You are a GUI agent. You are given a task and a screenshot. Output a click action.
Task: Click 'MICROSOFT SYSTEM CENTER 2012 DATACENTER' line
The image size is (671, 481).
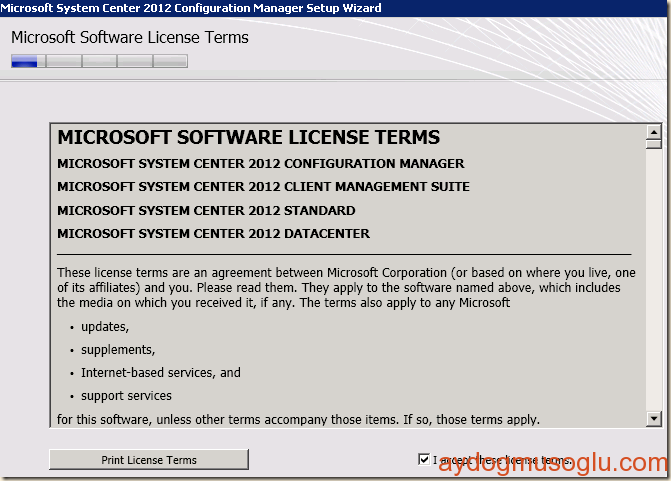[x=214, y=234]
